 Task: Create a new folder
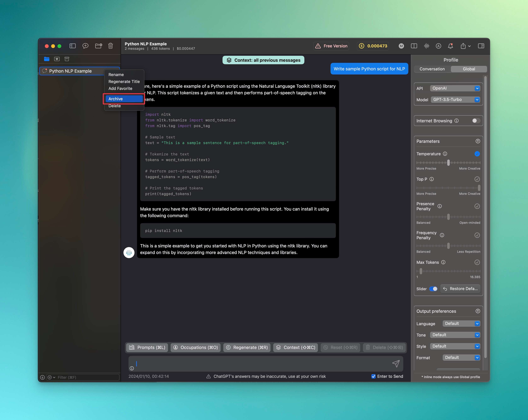pyautogui.click(x=98, y=46)
